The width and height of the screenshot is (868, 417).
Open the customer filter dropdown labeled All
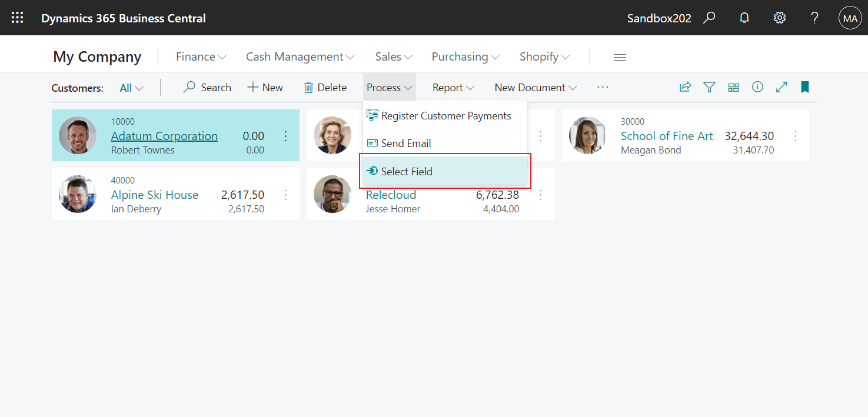[131, 87]
